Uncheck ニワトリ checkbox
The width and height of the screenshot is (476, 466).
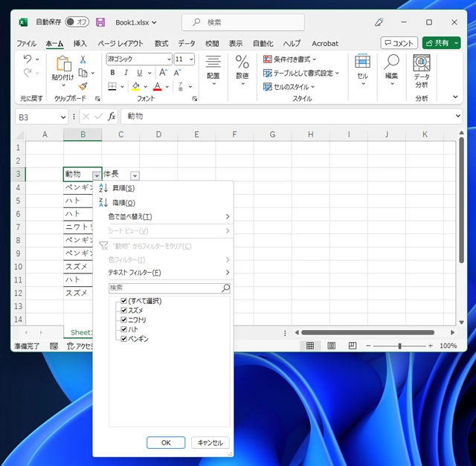pos(123,320)
